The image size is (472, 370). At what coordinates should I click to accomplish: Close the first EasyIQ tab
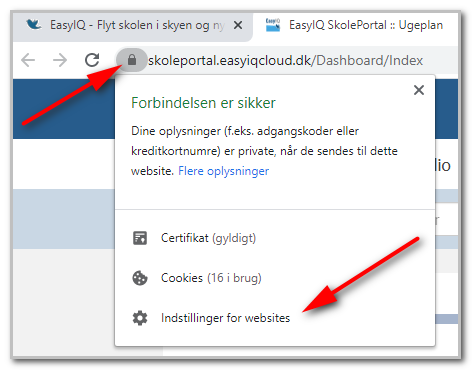(x=238, y=25)
